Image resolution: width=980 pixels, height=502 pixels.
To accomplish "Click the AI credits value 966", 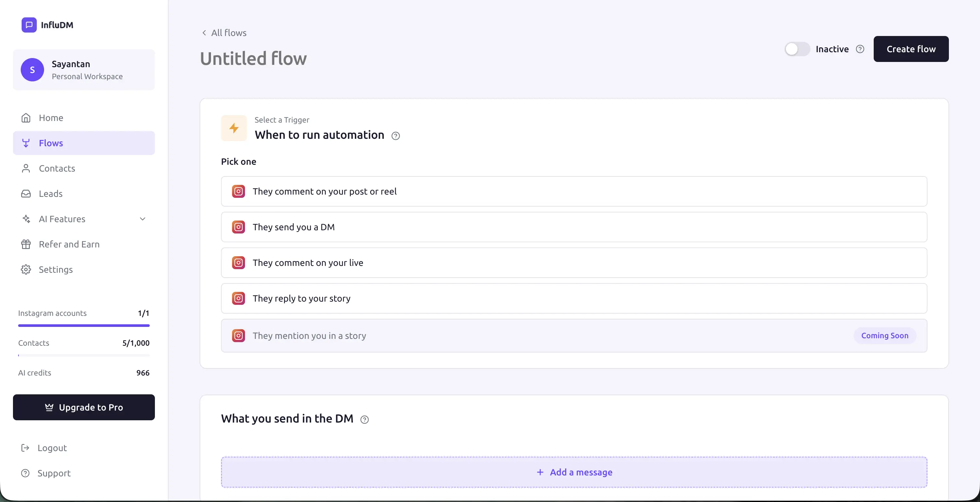I will [143, 373].
